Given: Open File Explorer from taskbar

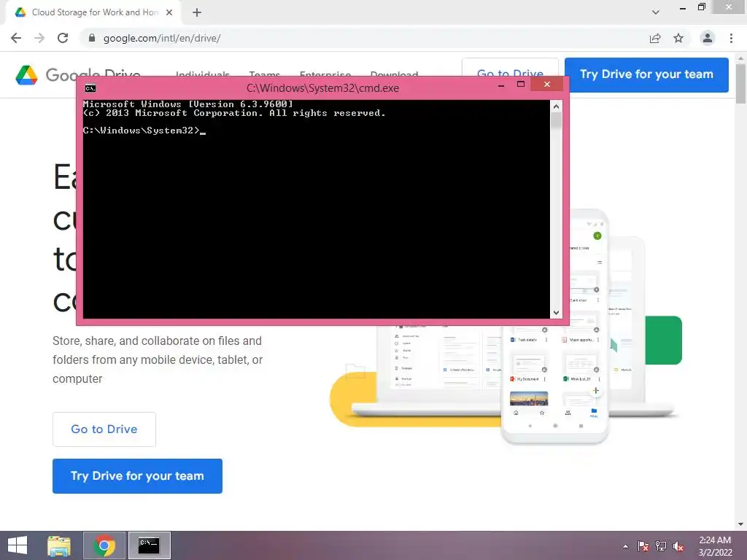Looking at the screenshot, I should (59, 545).
